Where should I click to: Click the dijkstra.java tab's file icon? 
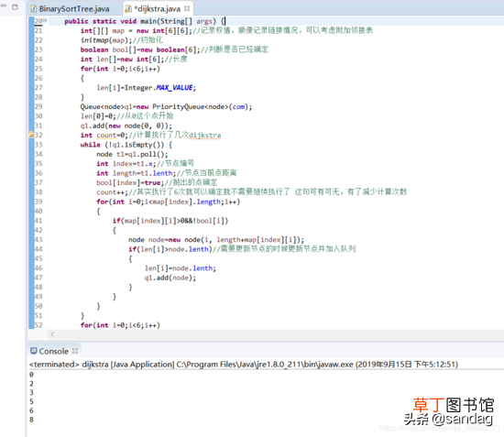click(128, 8)
